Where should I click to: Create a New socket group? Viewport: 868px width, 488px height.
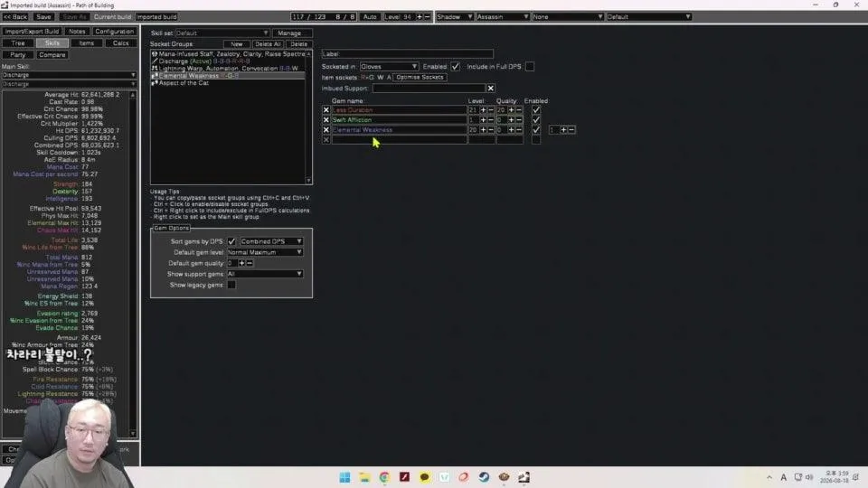[237, 43]
